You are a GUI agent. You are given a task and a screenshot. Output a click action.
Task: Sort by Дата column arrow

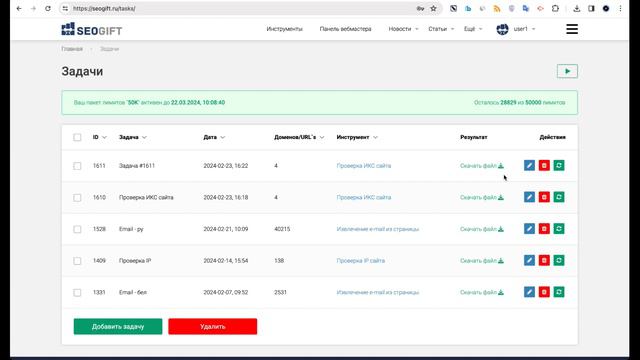pyautogui.click(x=222, y=137)
